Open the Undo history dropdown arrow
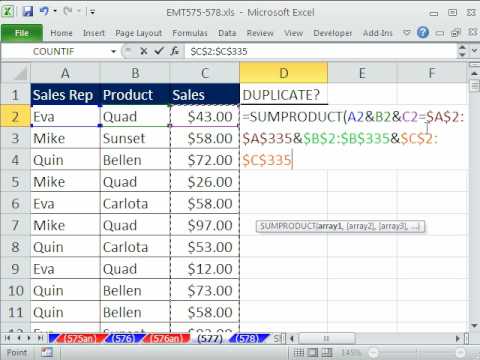 pyautogui.click(x=55, y=12)
